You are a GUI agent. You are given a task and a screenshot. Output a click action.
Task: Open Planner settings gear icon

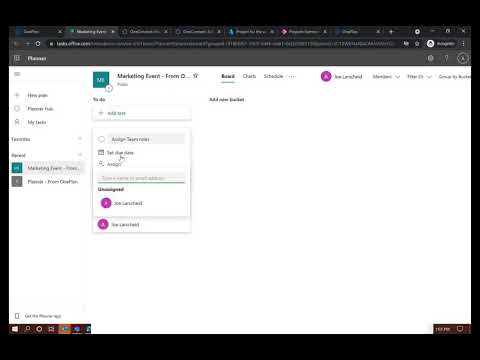431,58
